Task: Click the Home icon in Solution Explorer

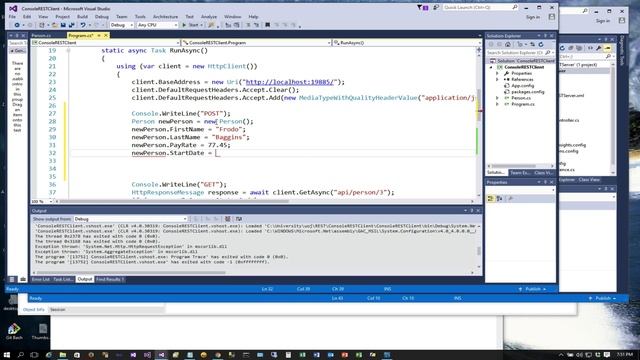Action: (x=508, y=44)
